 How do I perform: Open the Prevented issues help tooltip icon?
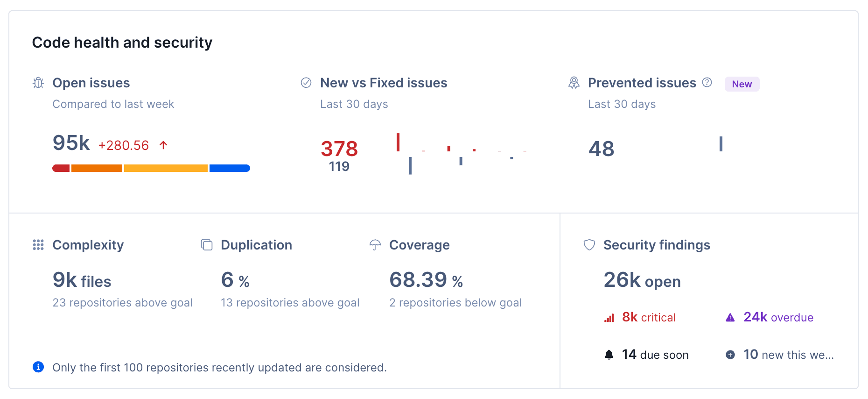(707, 83)
